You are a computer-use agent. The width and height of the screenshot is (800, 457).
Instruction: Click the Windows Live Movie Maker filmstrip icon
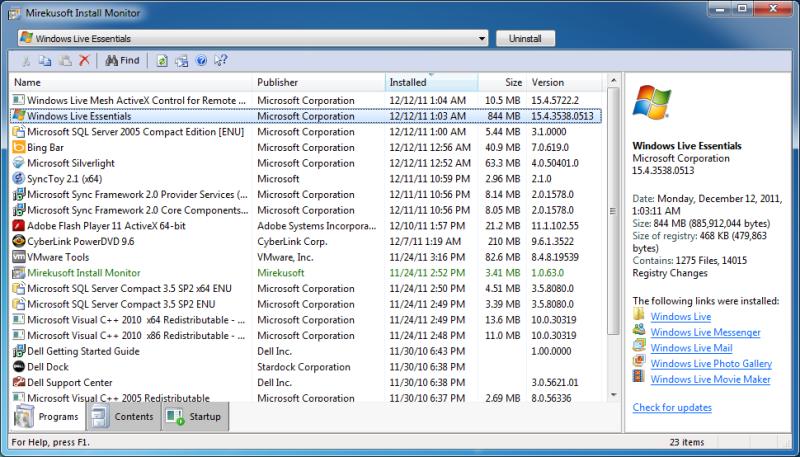coord(639,377)
